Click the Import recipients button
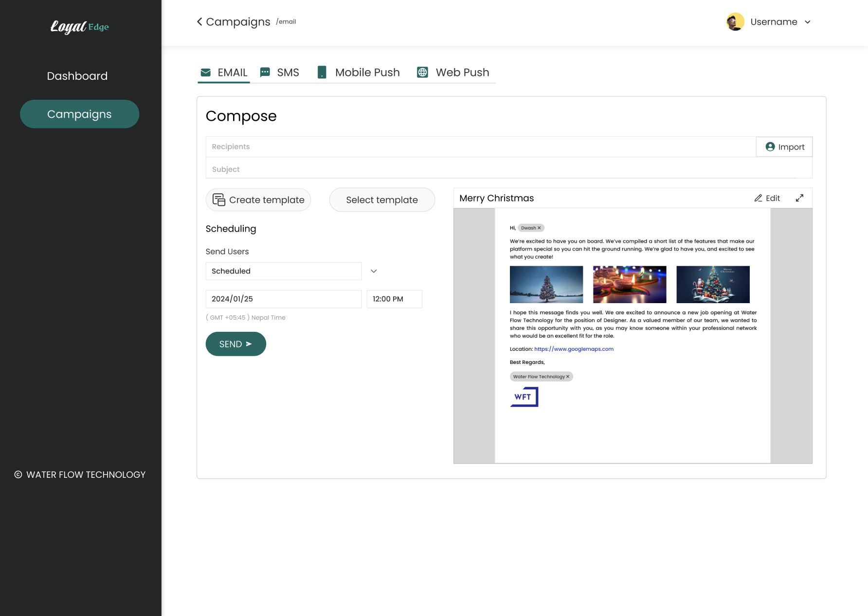This screenshot has height=616, width=868. [x=784, y=146]
